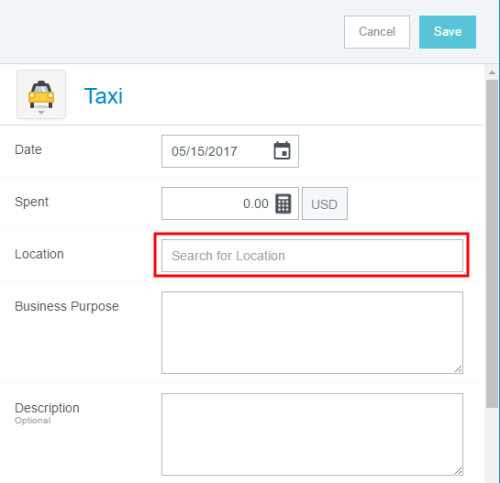Click inside the Description text area
Image resolution: width=500 pixels, height=483 pixels.
click(312, 434)
